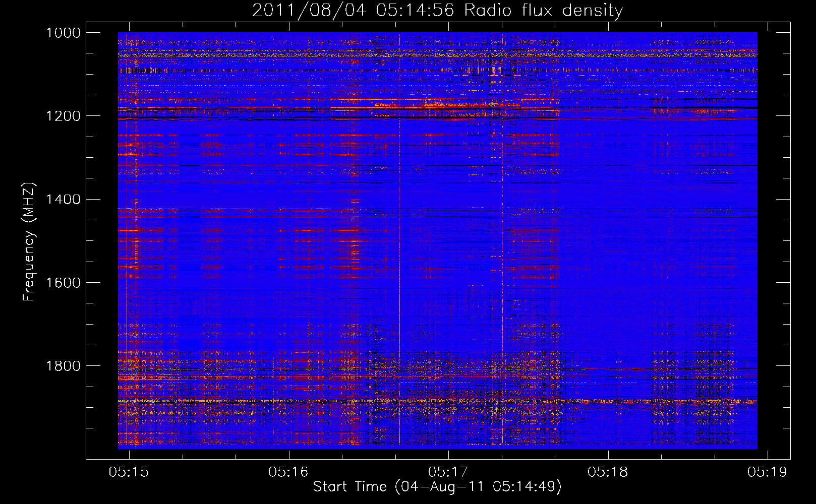
Task: Click the "Start Time (04-Aug-11 05:14:49)" x-axis label
Action: pos(437,487)
